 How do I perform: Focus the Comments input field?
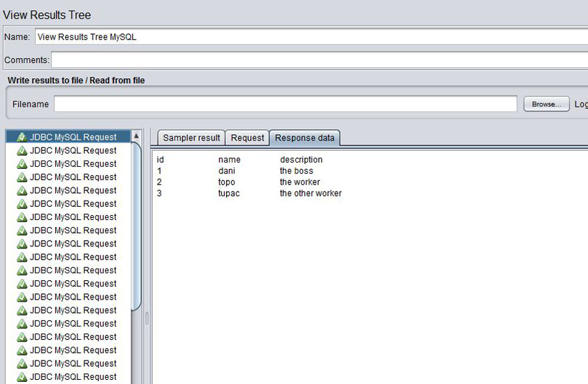coord(318,60)
